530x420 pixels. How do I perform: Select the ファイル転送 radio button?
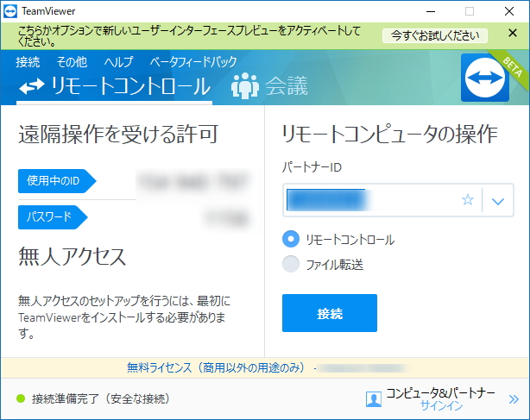(291, 264)
